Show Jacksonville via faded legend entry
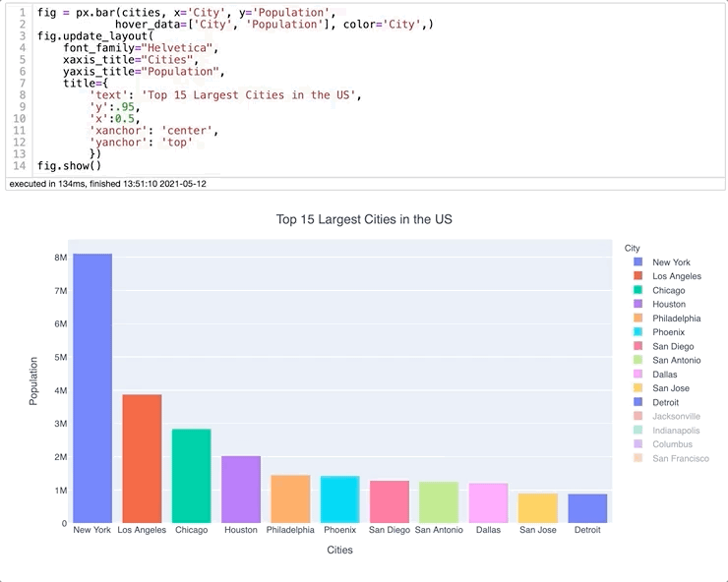Image resolution: width=728 pixels, height=582 pixels. tap(667, 416)
